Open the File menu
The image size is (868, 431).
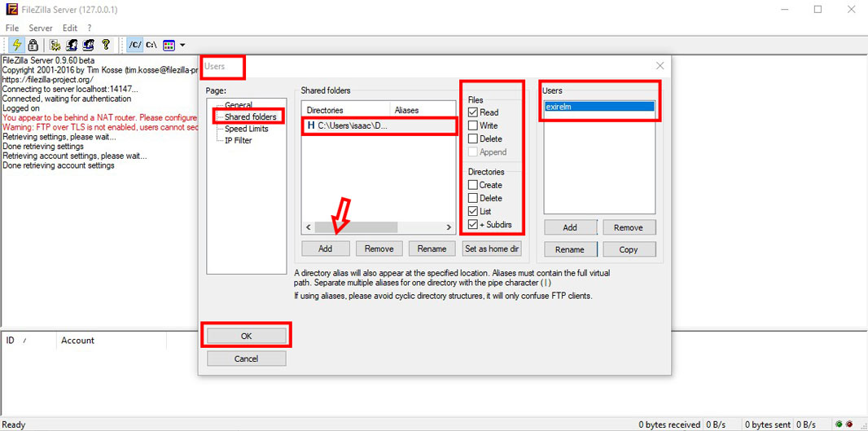pos(11,28)
